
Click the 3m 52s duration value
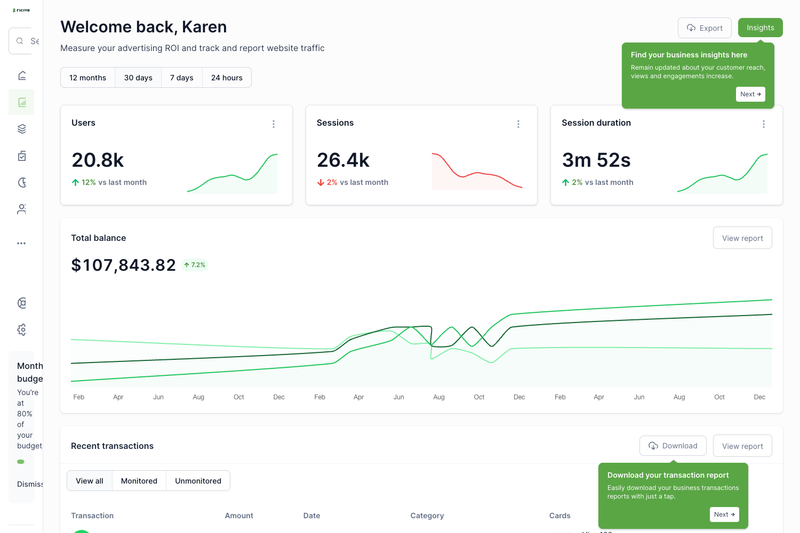596,160
